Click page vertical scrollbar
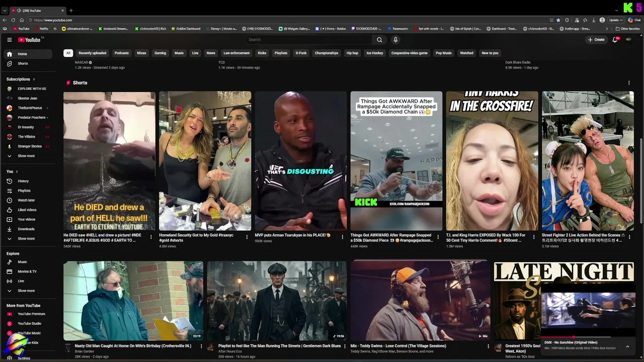 (641, 181)
